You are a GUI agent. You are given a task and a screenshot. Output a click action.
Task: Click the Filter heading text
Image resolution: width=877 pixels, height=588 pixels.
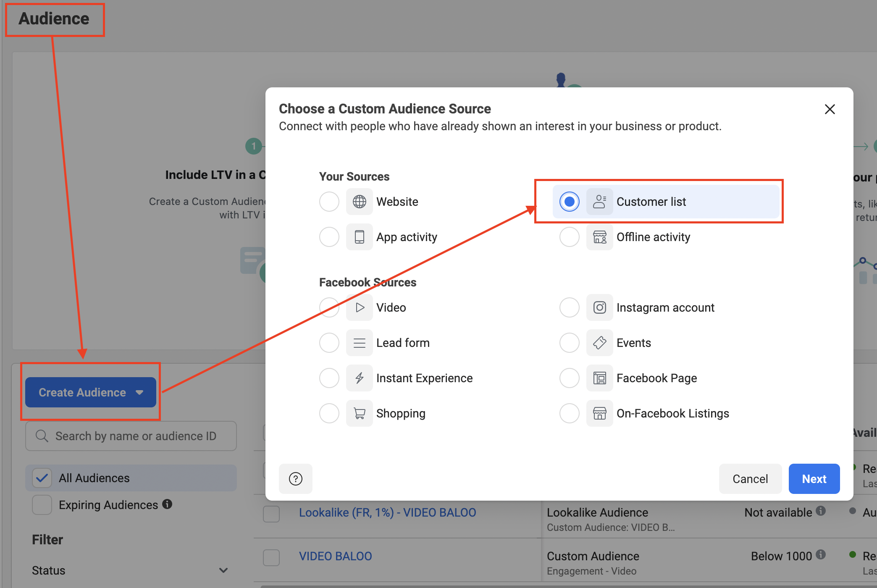pyautogui.click(x=47, y=540)
